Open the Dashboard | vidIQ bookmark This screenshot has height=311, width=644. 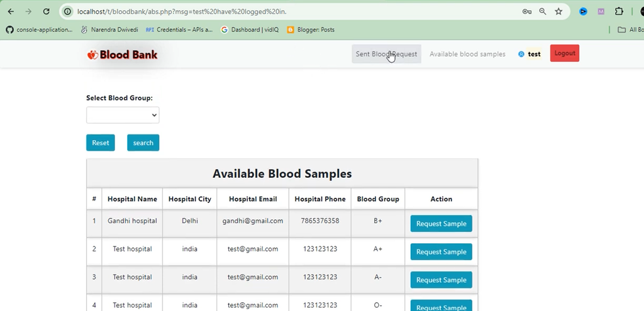pos(250,30)
